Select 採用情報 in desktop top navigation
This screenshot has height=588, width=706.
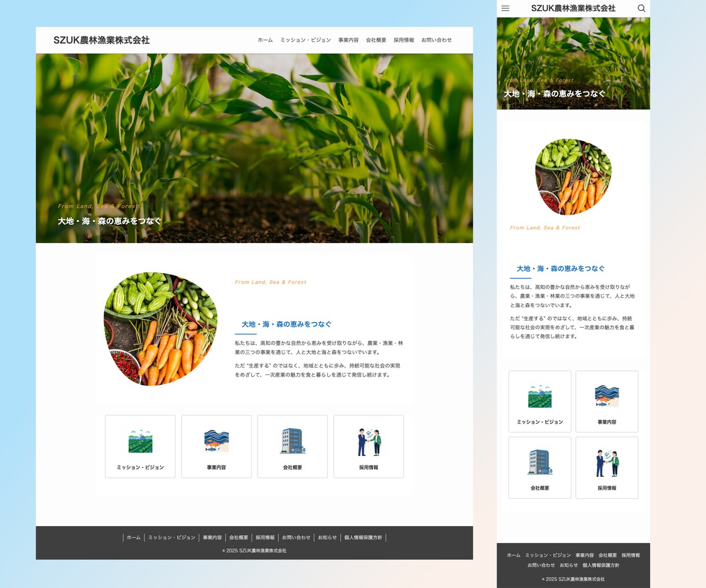(404, 40)
